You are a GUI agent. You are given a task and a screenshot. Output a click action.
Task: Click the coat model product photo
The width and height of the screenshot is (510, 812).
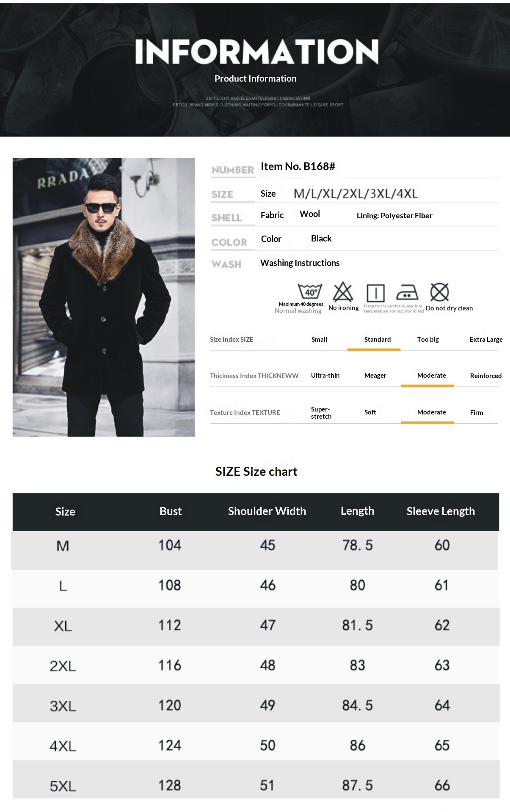[104, 297]
